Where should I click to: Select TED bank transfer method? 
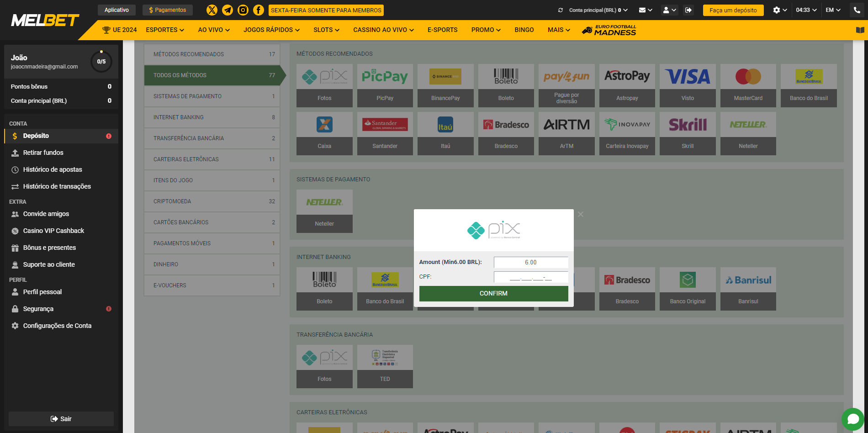[x=385, y=366]
